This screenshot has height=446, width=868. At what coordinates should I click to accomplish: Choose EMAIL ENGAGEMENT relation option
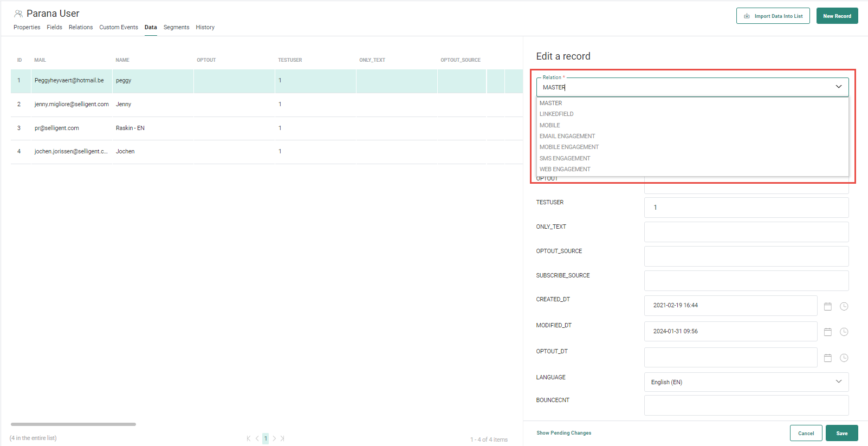[567, 136]
